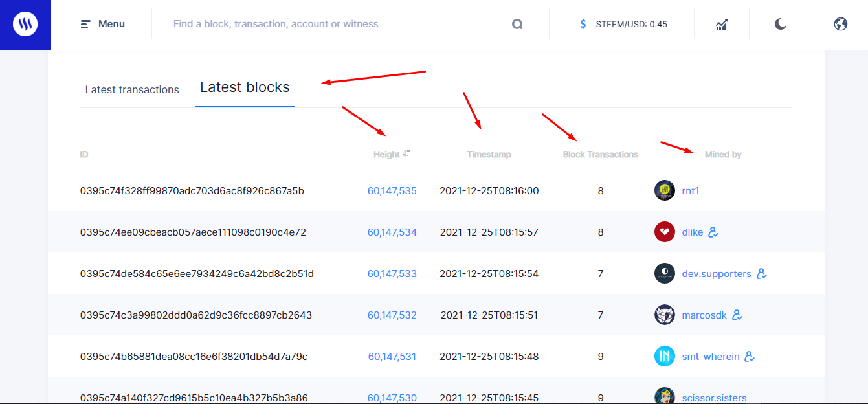Image resolution: width=868 pixels, height=404 pixels.
Task: Click the dollar sign price icon
Action: pyautogui.click(x=583, y=24)
